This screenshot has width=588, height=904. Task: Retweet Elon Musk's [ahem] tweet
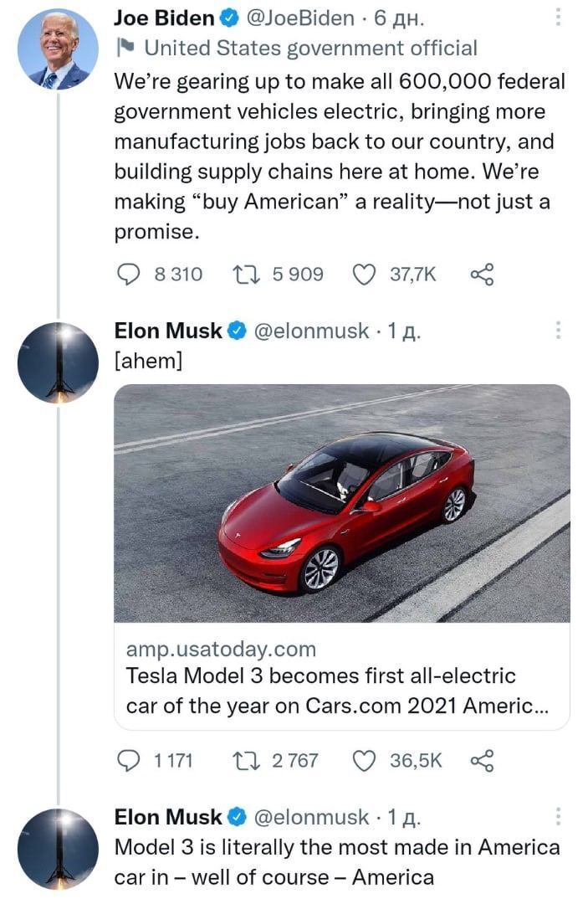click(247, 760)
